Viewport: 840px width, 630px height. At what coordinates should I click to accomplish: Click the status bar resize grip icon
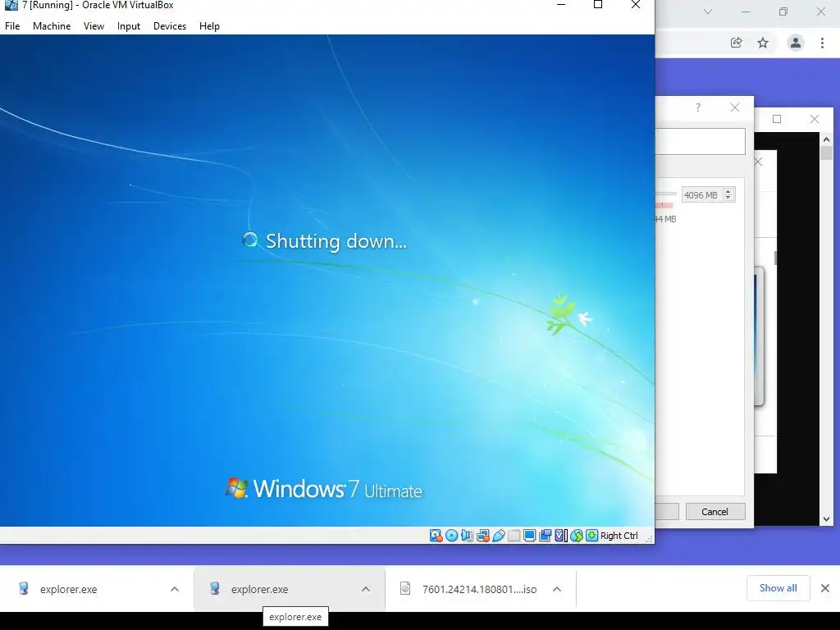(649, 538)
